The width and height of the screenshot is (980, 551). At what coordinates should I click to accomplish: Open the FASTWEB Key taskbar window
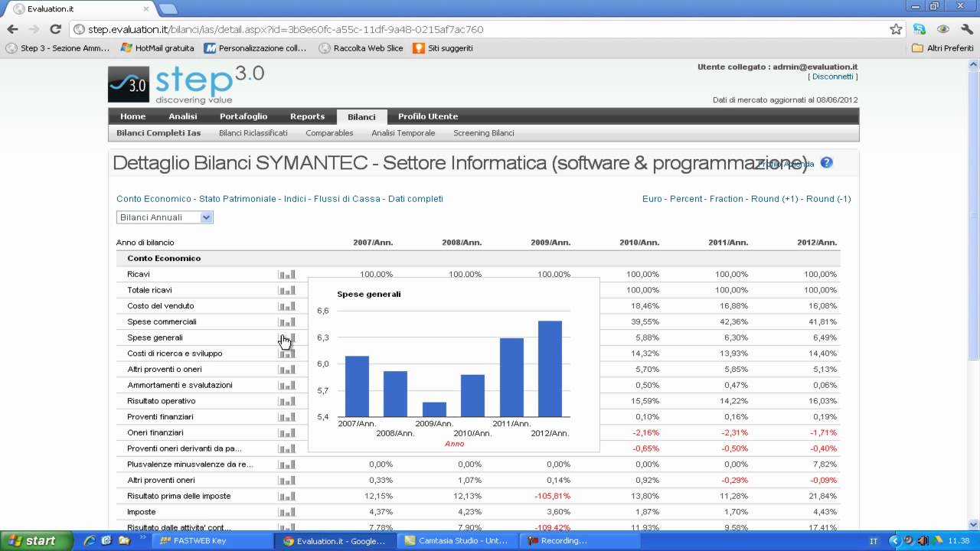pos(214,541)
